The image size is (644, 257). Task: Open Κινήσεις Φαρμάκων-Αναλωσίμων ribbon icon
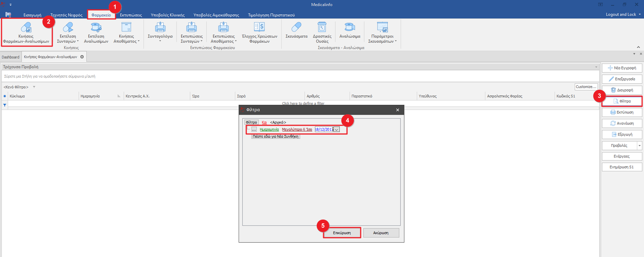[26, 28]
